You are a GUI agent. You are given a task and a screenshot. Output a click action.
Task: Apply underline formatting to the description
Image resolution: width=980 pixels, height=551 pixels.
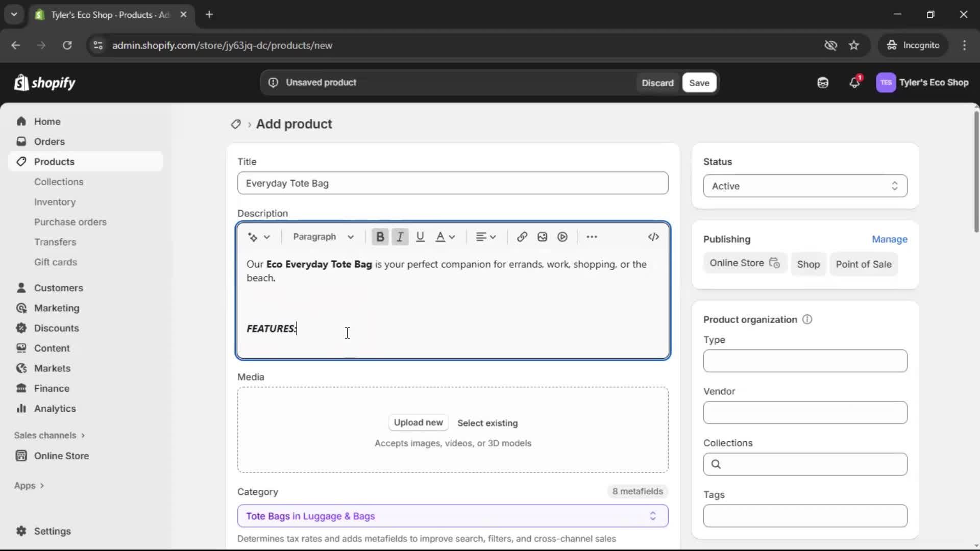click(420, 237)
